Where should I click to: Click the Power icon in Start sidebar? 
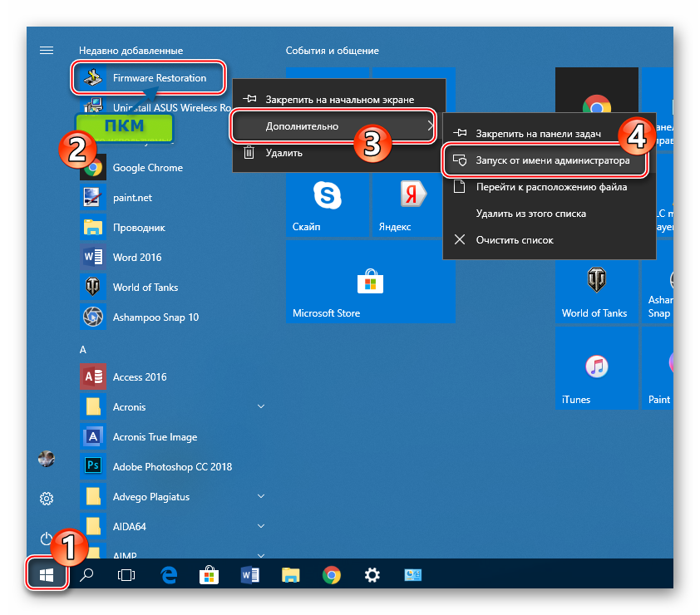tap(47, 539)
